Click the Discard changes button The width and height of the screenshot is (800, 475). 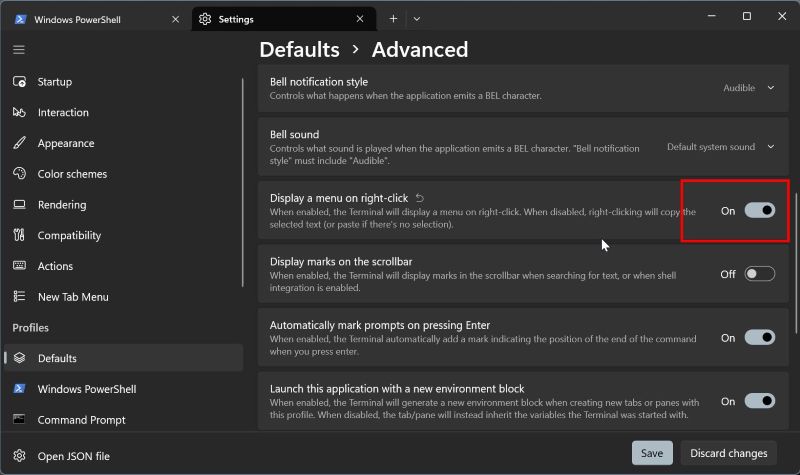729,453
